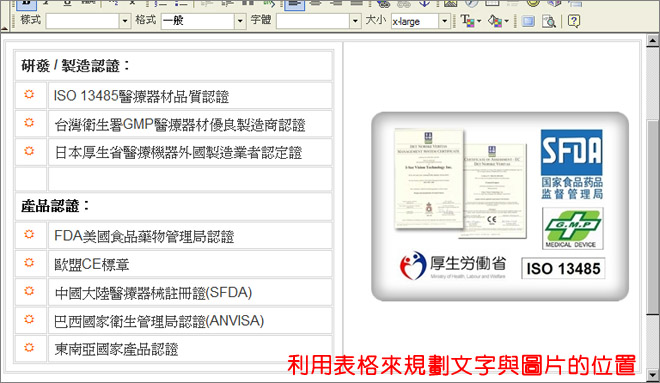Click the anchor icon in the top toolbar
Image resolution: width=660 pixels, height=383 pixels.
(424, 3)
